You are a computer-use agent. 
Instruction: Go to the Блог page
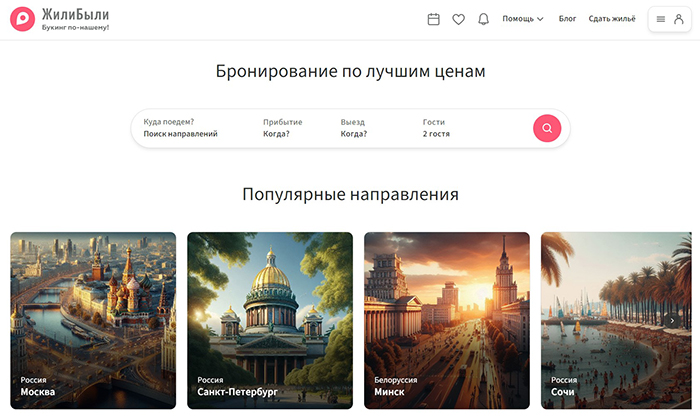click(567, 19)
